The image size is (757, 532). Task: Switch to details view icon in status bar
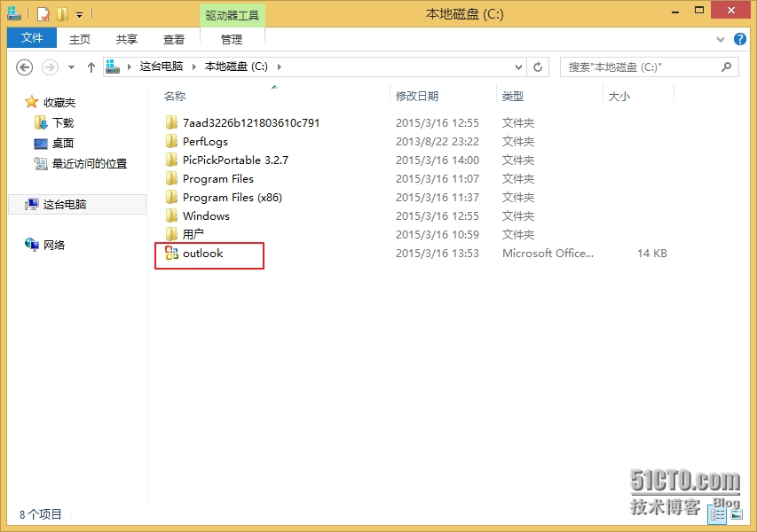[x=717, y=516]
